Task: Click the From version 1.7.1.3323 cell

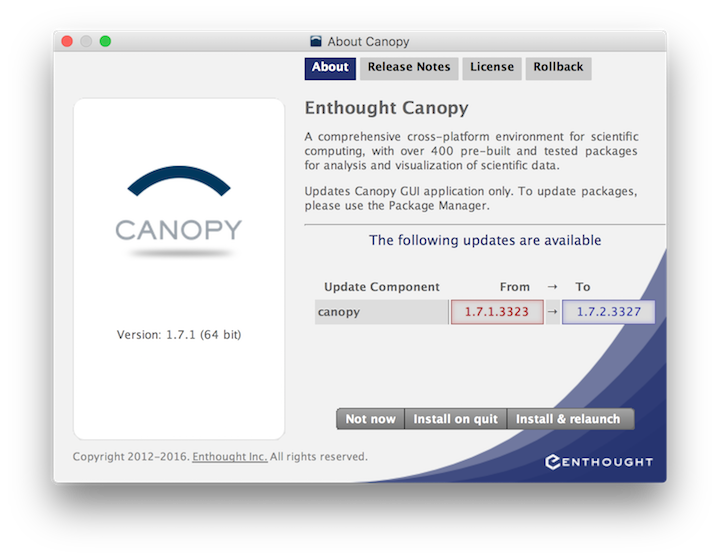Action: tap(497, 312)
